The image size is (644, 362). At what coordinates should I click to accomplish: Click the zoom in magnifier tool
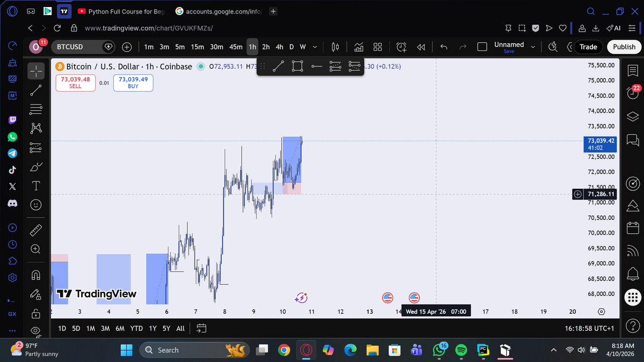point(36,249)
